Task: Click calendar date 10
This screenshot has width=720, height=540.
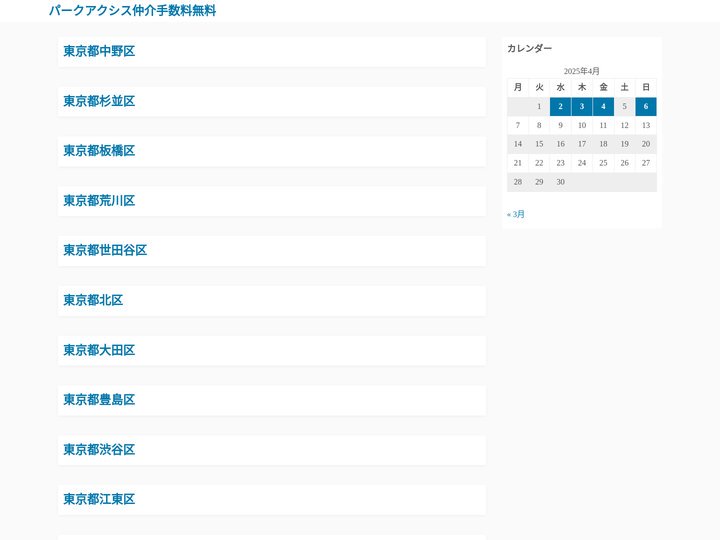Action: (x=582, y=125)
